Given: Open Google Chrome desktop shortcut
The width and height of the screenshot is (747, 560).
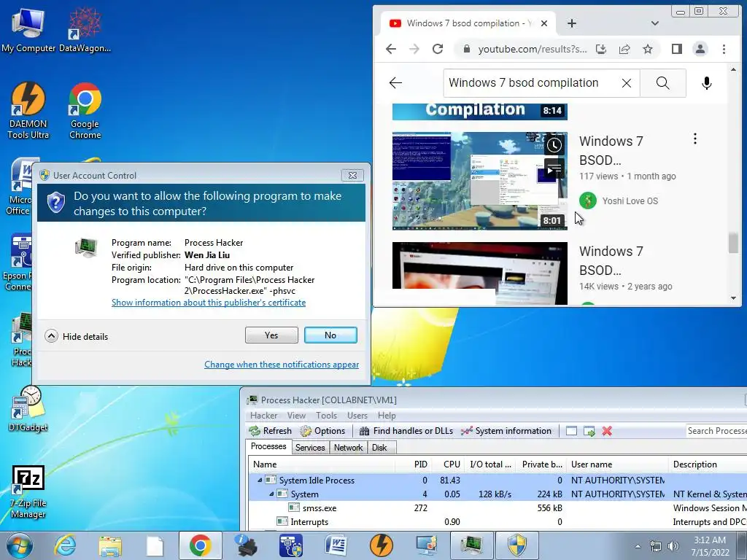Looking at the screenshot, I should tap(85, 111).
